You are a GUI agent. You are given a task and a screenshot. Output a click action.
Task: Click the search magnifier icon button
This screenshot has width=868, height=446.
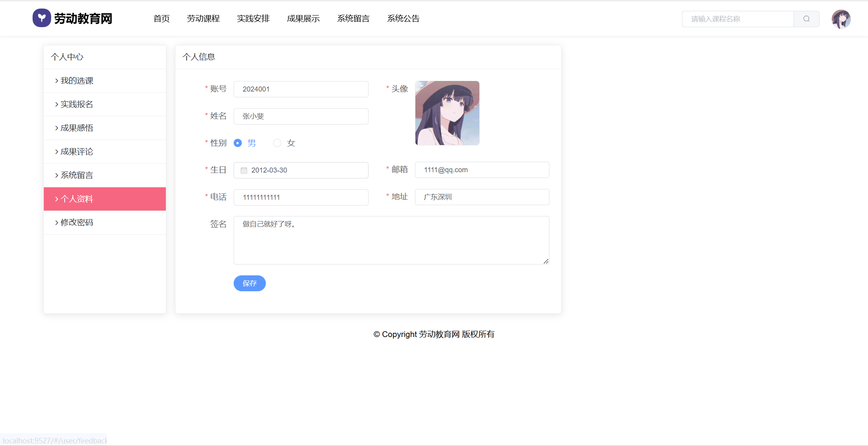click(806, 19)
